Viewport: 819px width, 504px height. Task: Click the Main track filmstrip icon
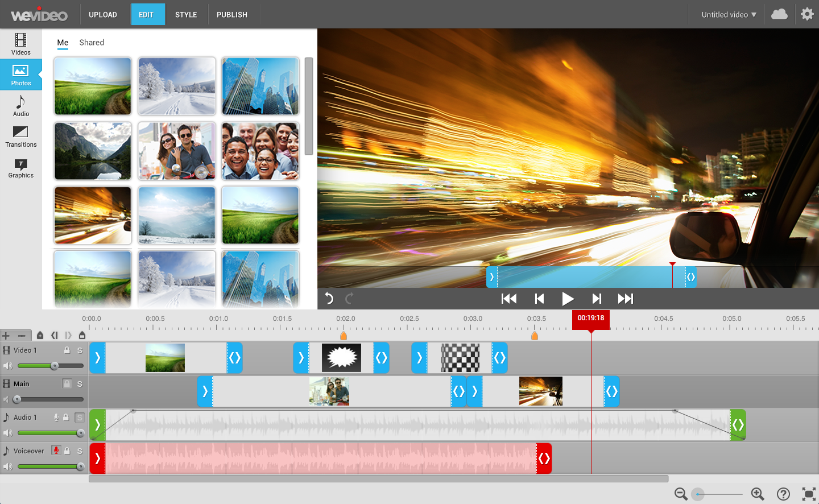pos(6,384)
